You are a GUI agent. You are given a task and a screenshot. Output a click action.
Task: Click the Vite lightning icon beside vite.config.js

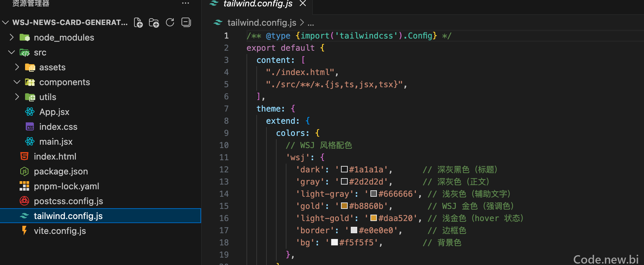(24, 231)
